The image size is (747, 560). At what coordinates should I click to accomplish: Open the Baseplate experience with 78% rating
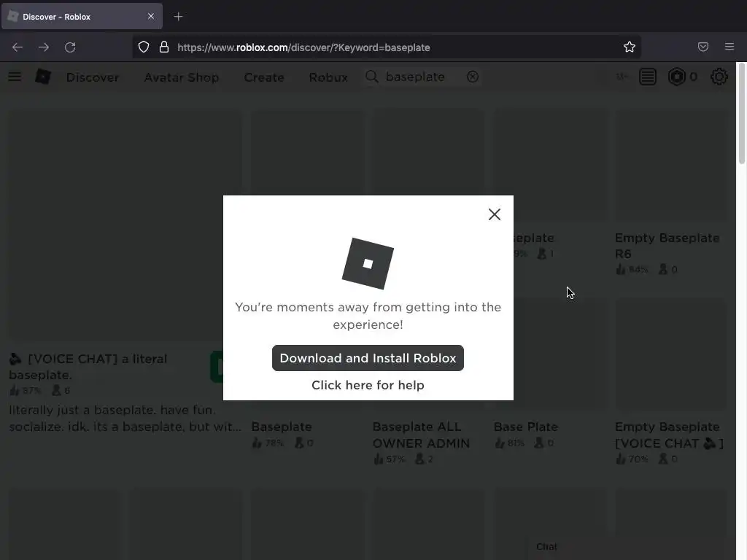point(282,427)
